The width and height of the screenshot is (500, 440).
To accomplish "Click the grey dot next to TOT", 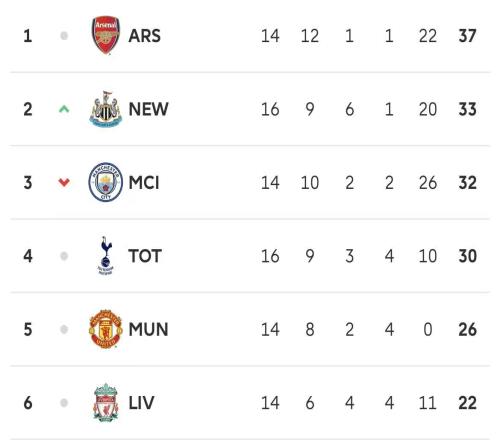I will [64, 256].
